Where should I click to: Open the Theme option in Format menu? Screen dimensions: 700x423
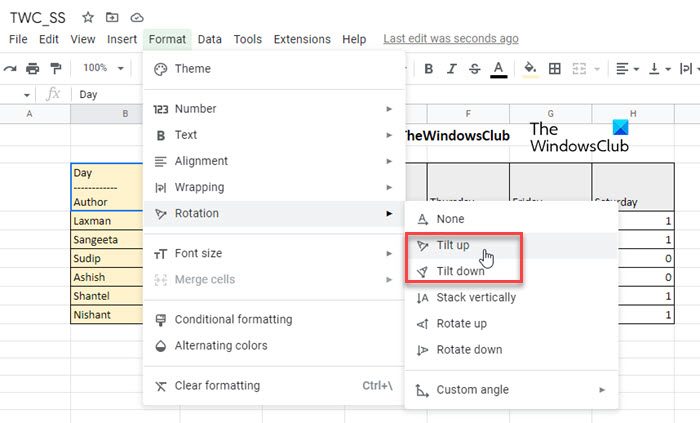point(192,69)
